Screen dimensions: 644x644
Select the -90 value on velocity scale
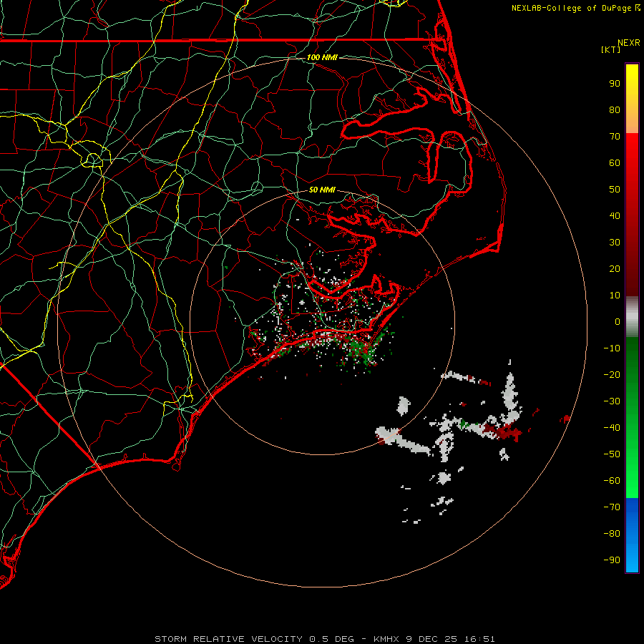(x=612, y=560)
